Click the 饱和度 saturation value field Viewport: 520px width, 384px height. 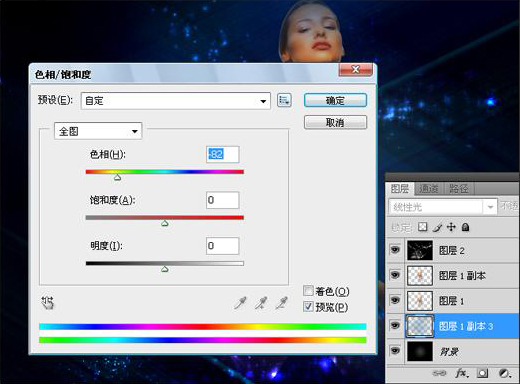pos(223,200)
